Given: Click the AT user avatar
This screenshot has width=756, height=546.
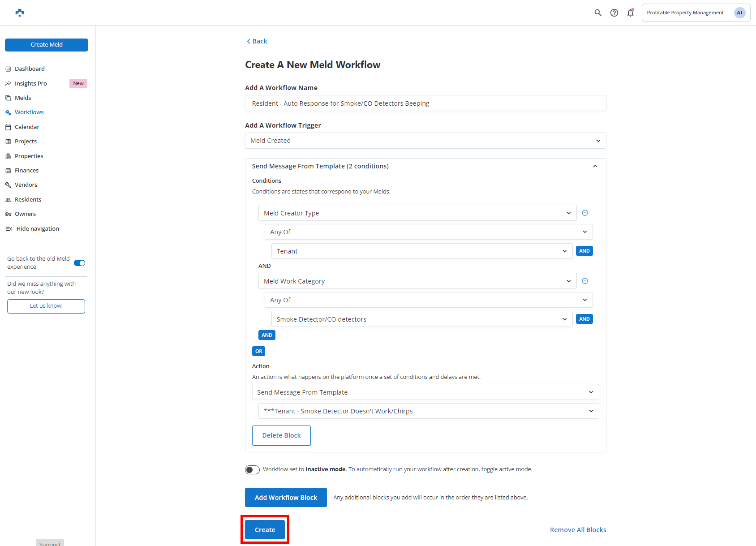Looking at the screenshot, I should [739, 13].
